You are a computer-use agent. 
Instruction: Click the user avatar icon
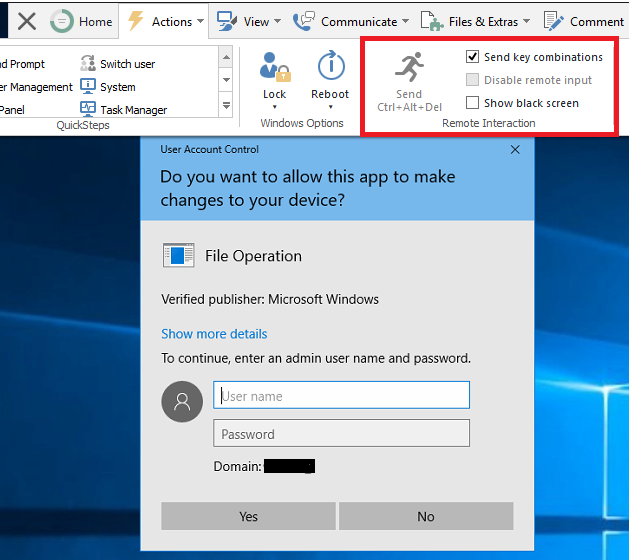(x=182, y=401)
